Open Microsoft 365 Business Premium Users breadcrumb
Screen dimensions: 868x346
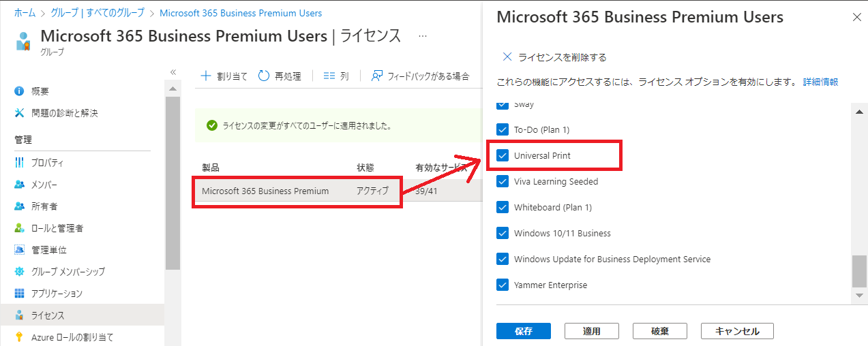(241, 13)
